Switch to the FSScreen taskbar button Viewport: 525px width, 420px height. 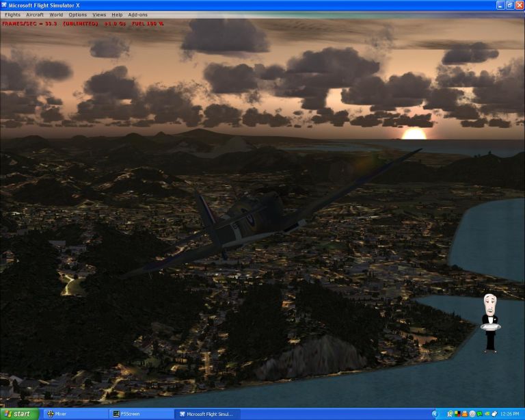(142, 414)
